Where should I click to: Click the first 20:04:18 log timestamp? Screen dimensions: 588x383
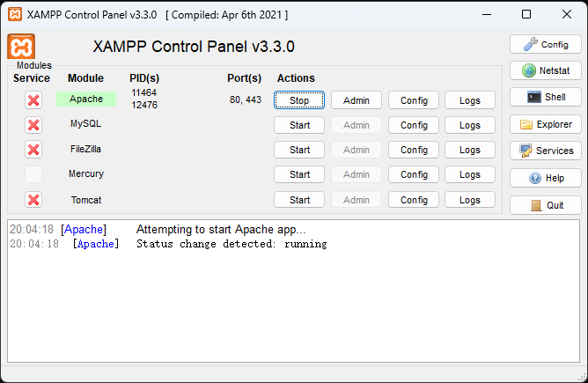pyautogui.click(x=32, y=229)
